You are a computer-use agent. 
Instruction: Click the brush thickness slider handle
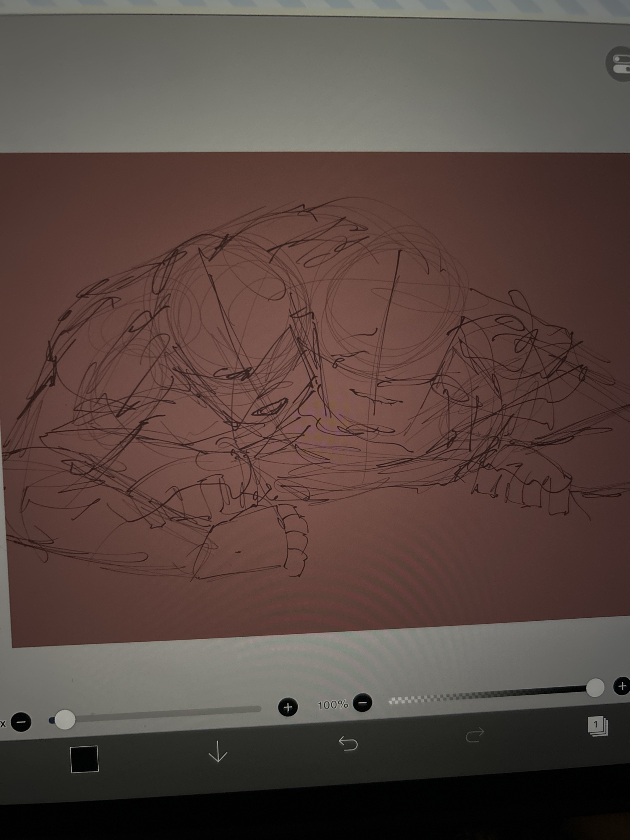click(x=64, y=719)
